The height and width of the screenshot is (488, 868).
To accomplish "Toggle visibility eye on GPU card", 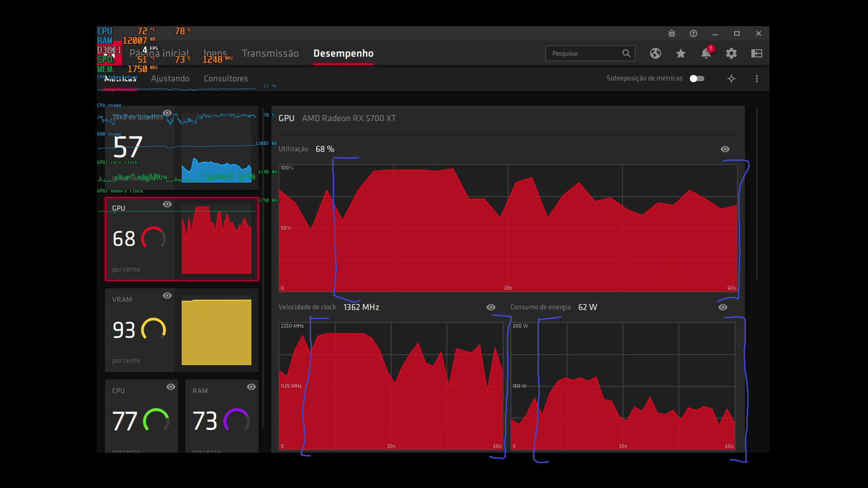I will (167, 204).
